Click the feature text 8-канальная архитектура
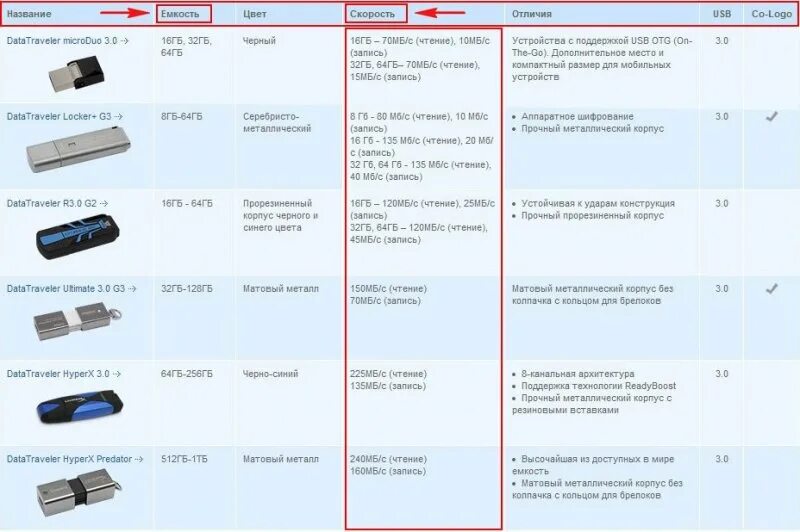 [578, 373]
